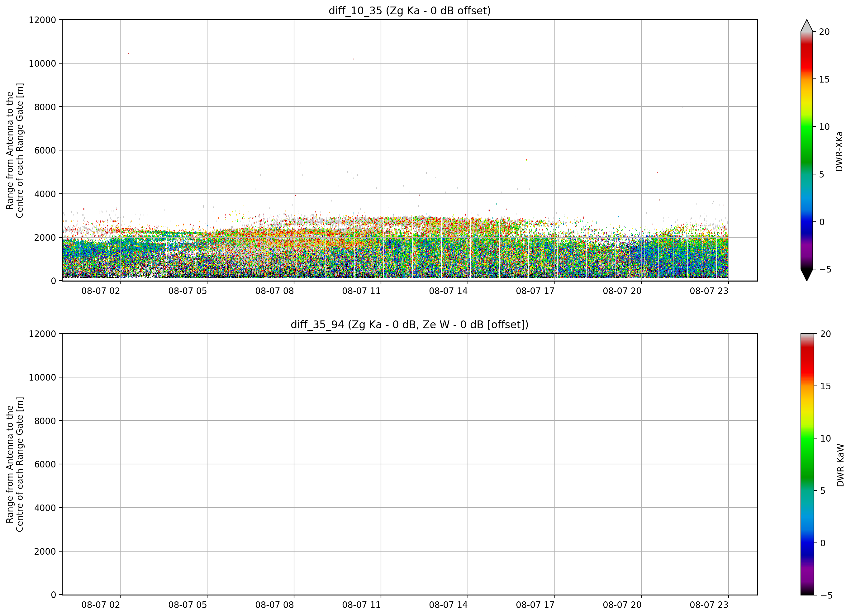Click "08-07 23" under the diff_35_94 plot
The width and height of the screenshot is (851, 616).
point(709,605)
